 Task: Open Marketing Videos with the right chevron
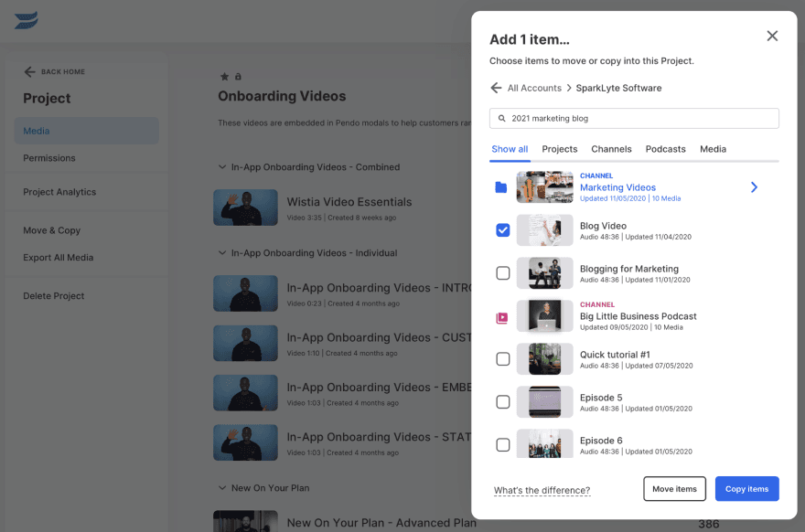pos(754,187)
